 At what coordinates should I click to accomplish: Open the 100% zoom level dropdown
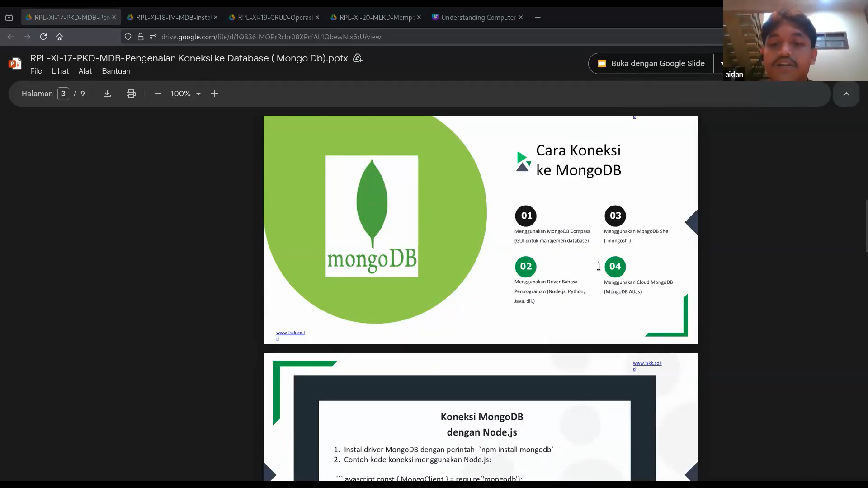click(x=186, y=94)
